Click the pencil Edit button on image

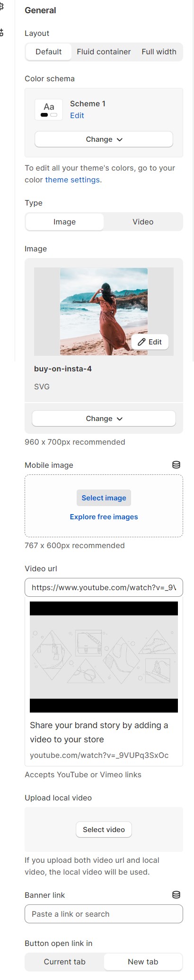150,342
